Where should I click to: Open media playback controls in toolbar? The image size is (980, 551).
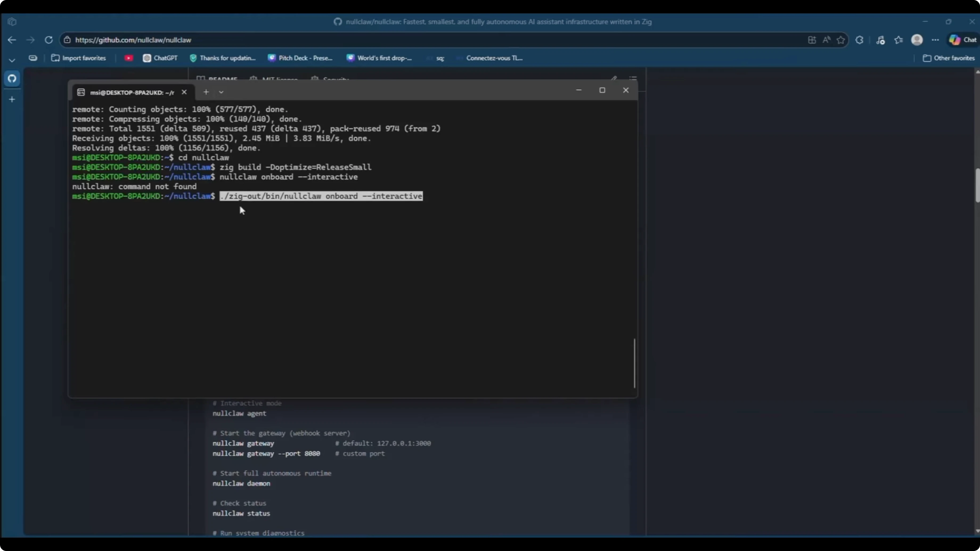tap(880, 40)
